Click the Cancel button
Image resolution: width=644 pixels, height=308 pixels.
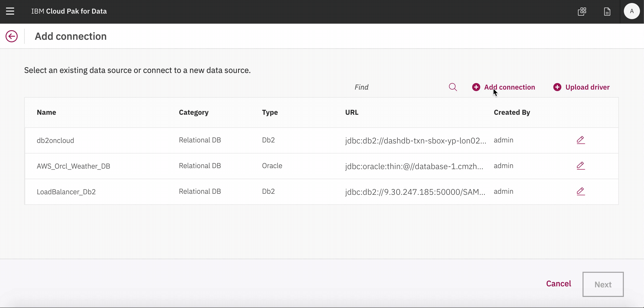click(x=559, y=284)
